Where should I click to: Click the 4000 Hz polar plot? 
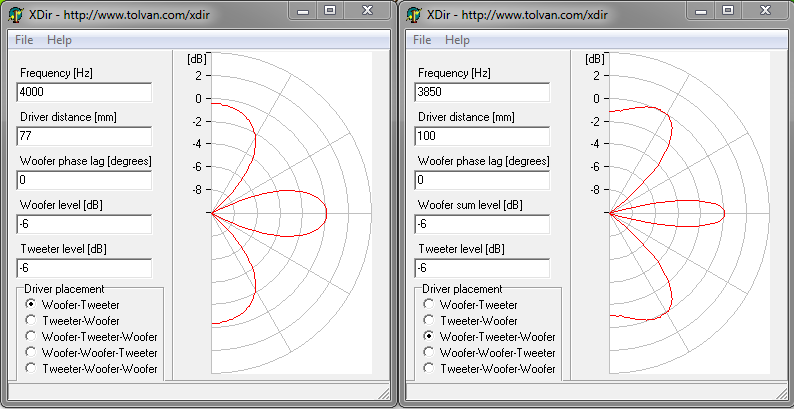[291, 213]
